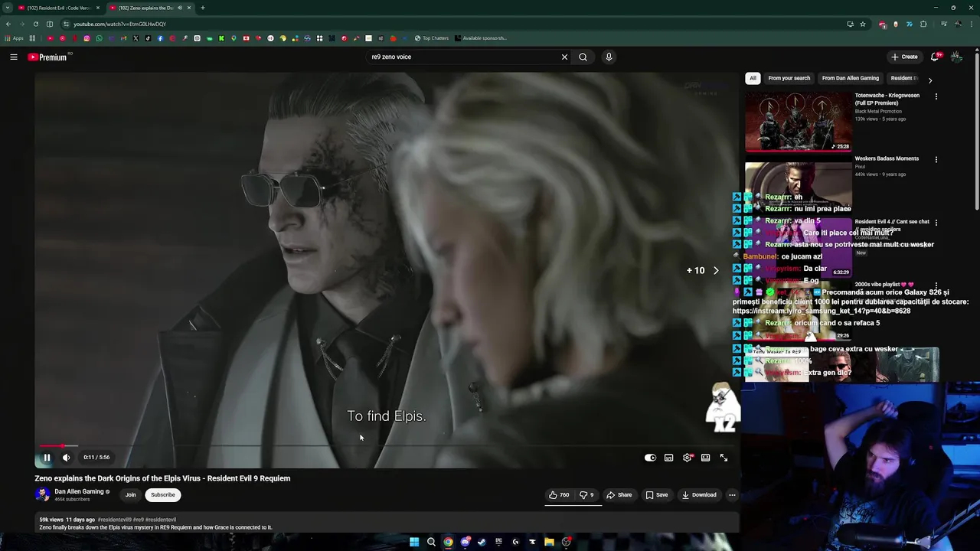Open YouTube notifications bell
980x551 pixels.
(x=935, y=57)
